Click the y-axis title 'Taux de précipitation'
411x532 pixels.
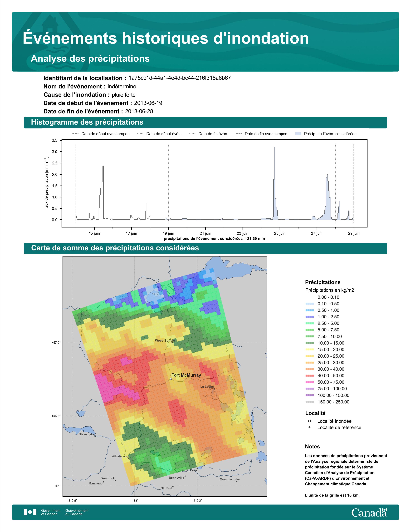[x=46, y=183]
